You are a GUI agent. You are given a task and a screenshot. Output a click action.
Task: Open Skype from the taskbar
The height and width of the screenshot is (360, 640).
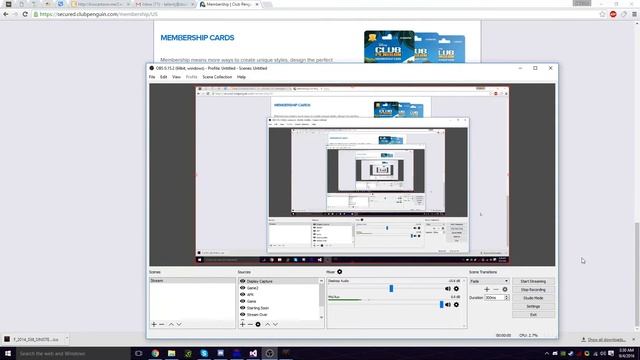point(204,353)
